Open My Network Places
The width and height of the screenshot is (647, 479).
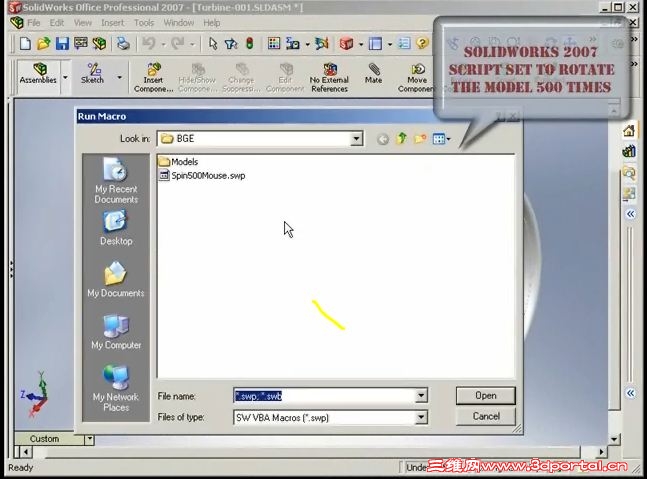tap(116, 388)
